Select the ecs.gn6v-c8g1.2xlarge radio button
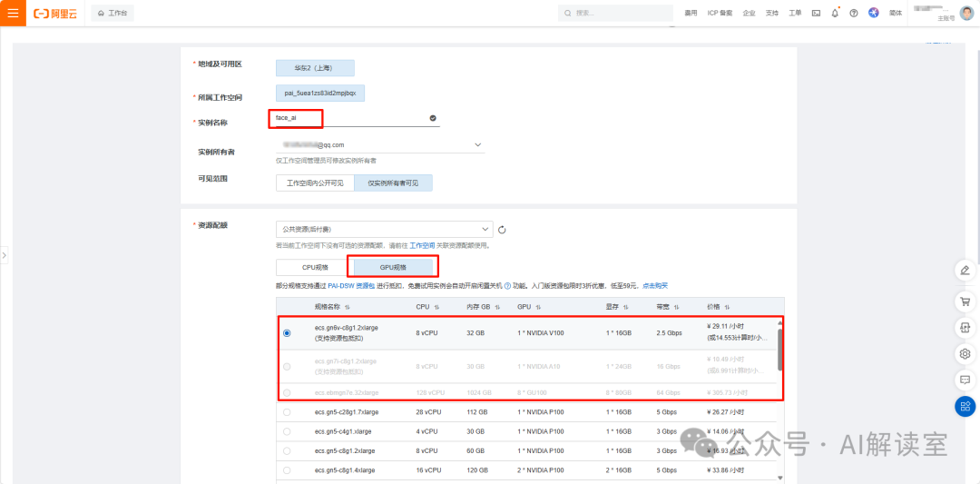980x484 pixels. coord(287,333)
